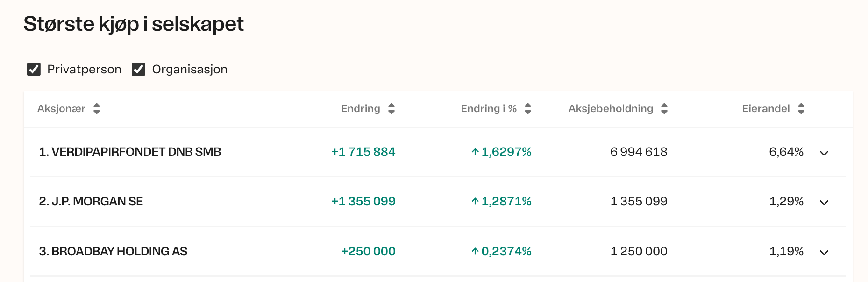Sort by Endring i % arrows icon
This screenshot has height=282, width=868.
(528, 109)
